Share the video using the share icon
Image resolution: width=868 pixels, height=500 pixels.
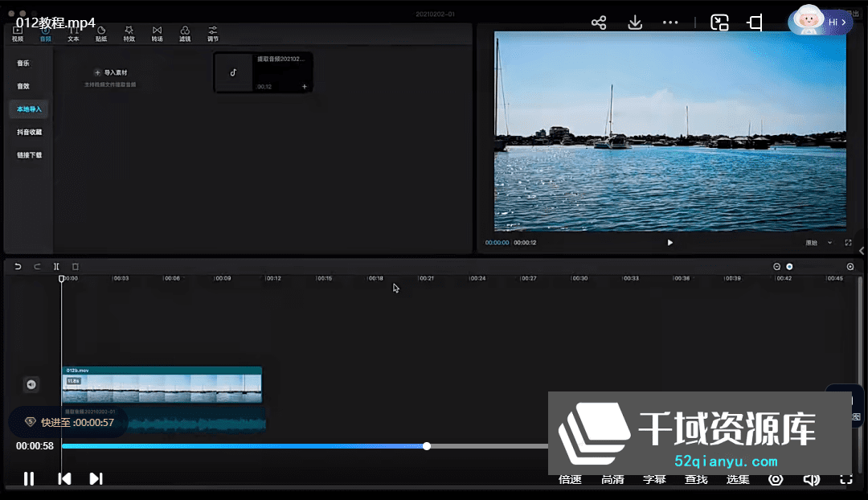(x=599, y=23)
